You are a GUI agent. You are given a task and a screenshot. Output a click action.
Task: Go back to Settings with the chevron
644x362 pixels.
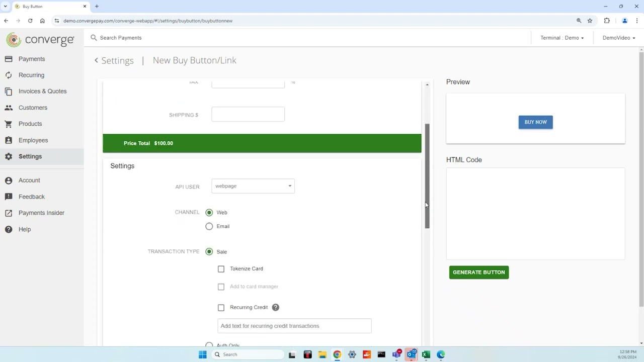pyautogui.click(x=96, y=60)
